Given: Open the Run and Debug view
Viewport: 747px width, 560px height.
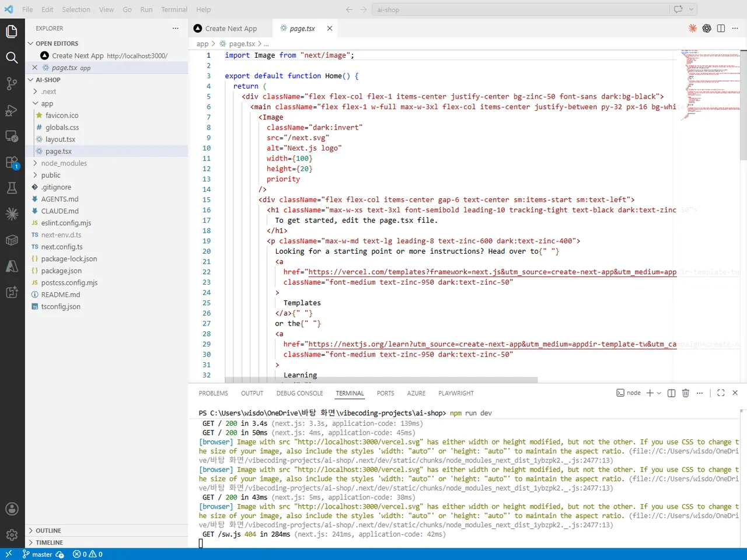Looking at the screenshot, I should [12, 110].
